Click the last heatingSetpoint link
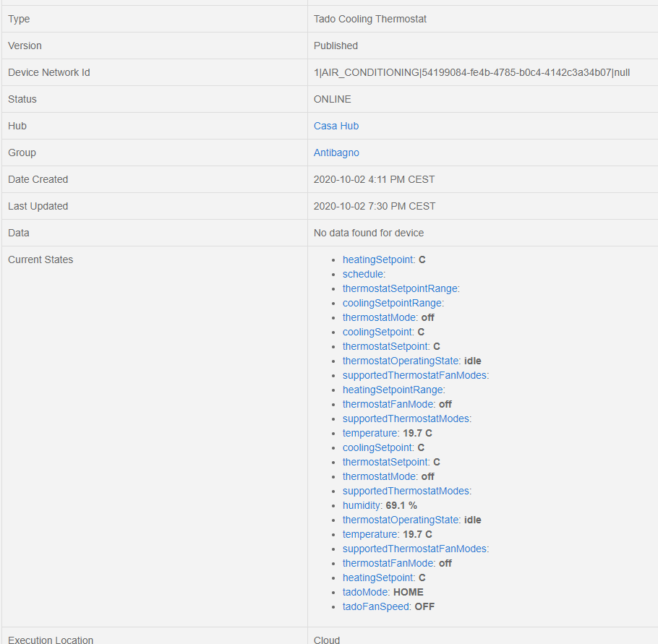Screen dimensions: 658x644 coord(377,578)
